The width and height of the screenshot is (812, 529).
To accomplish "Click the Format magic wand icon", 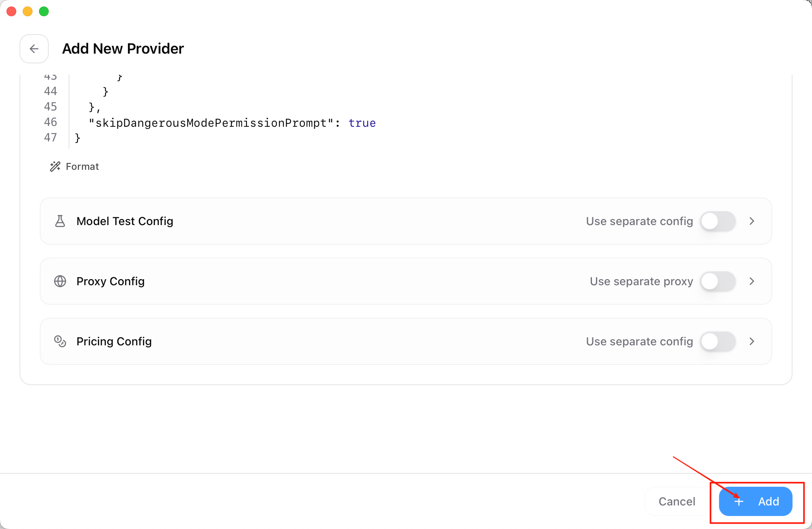I will pyautogui.click(x=55, y=167).
